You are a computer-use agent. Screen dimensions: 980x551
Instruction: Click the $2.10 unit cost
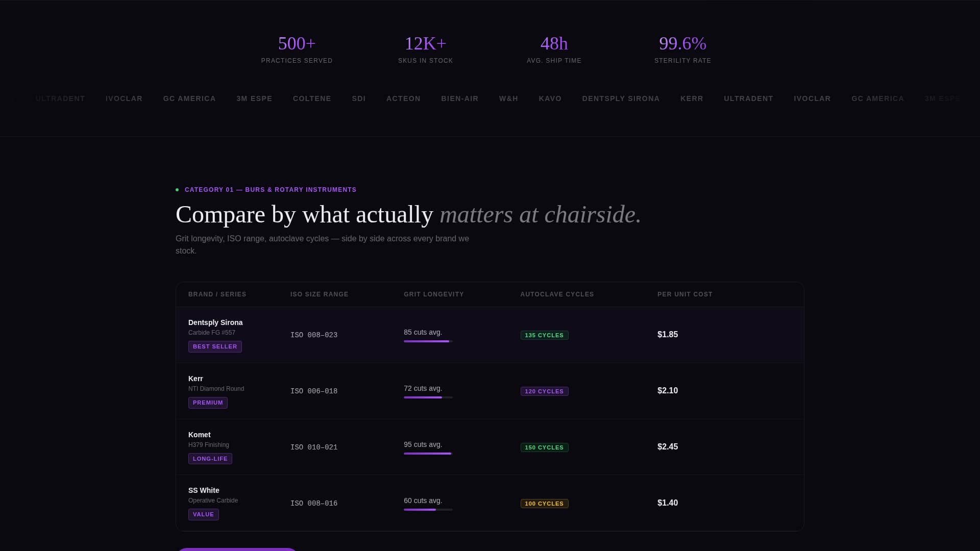(x=668, y=391)
